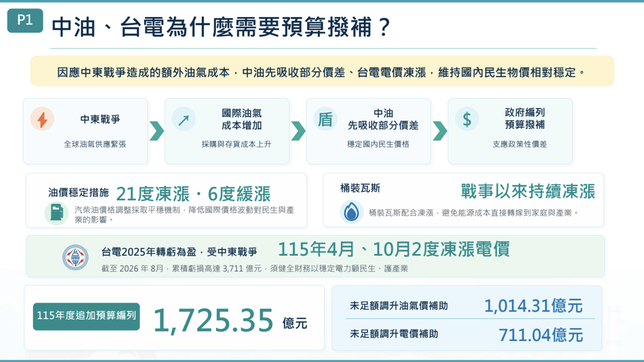Click the chevron arrow before the 政府編列預算撥補 card

coord(440,131)
